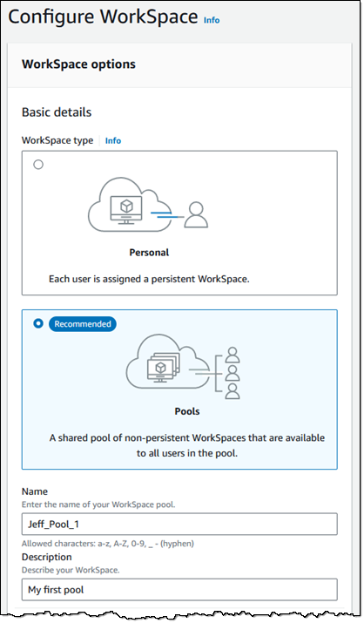This screenshot has height=623, width=364.
Task: Select the Pools radio button
Action: tap(38, 324)
